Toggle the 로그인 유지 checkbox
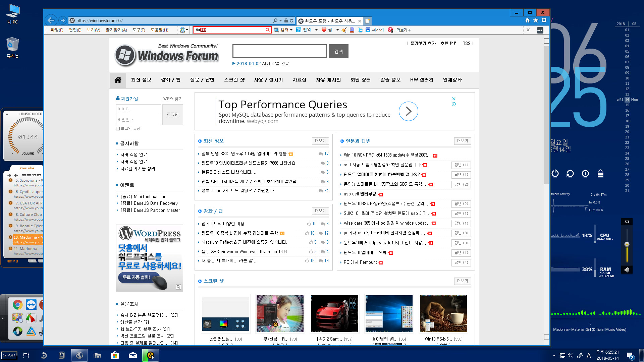644x362 pixels. click(x=118, y=128)
